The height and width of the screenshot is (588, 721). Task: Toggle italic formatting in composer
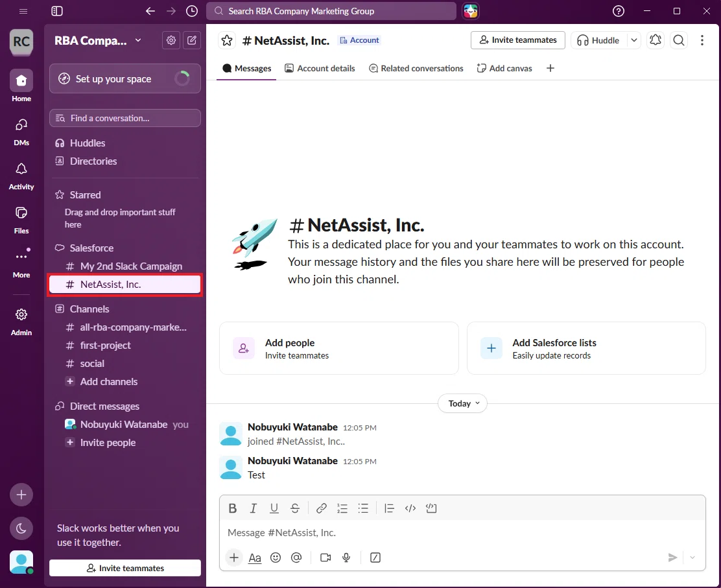click(253, 508)
